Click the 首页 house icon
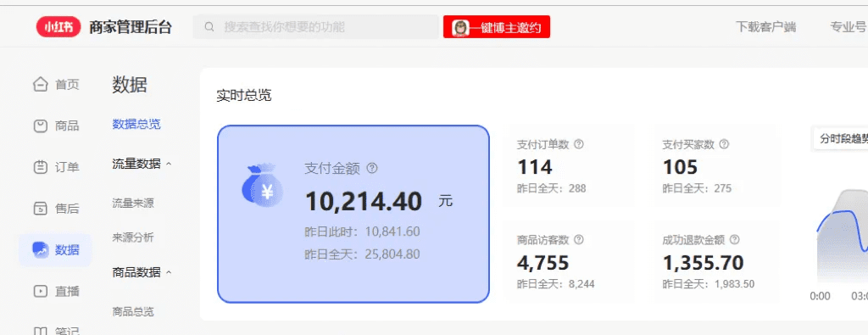This screenshot has height=335, width=868. pos(40,84)
